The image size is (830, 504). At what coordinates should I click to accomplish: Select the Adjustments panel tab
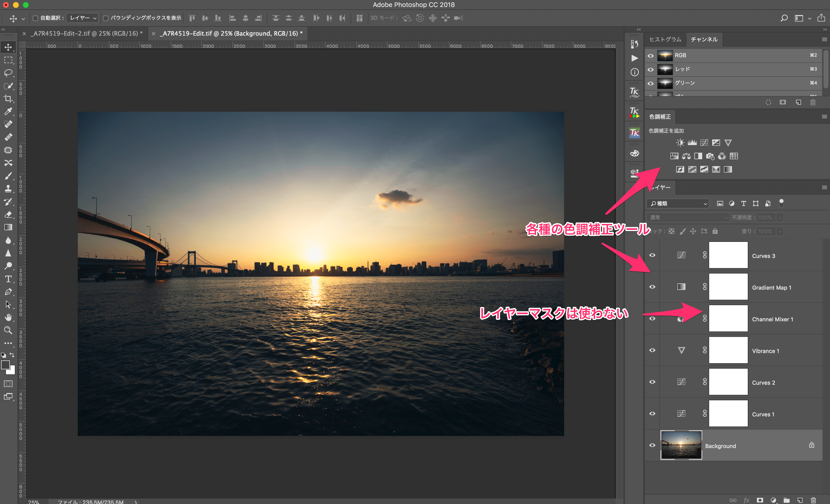coord(660,117)
